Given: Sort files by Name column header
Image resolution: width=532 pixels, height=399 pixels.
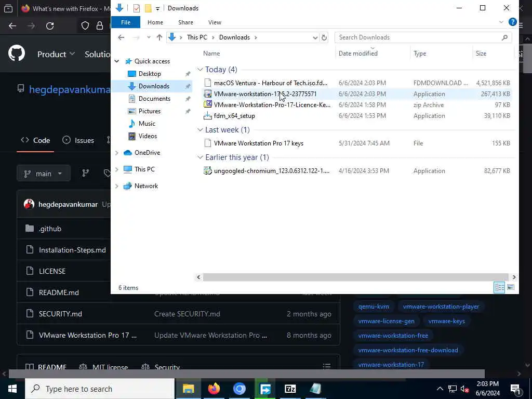Looking at the screenshot, I should 211,54.
